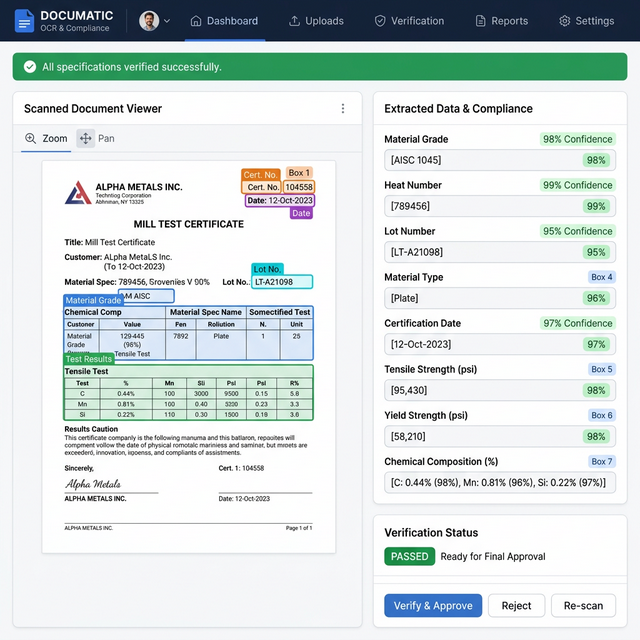Select the purple Date annotation tag

point(301,213)
